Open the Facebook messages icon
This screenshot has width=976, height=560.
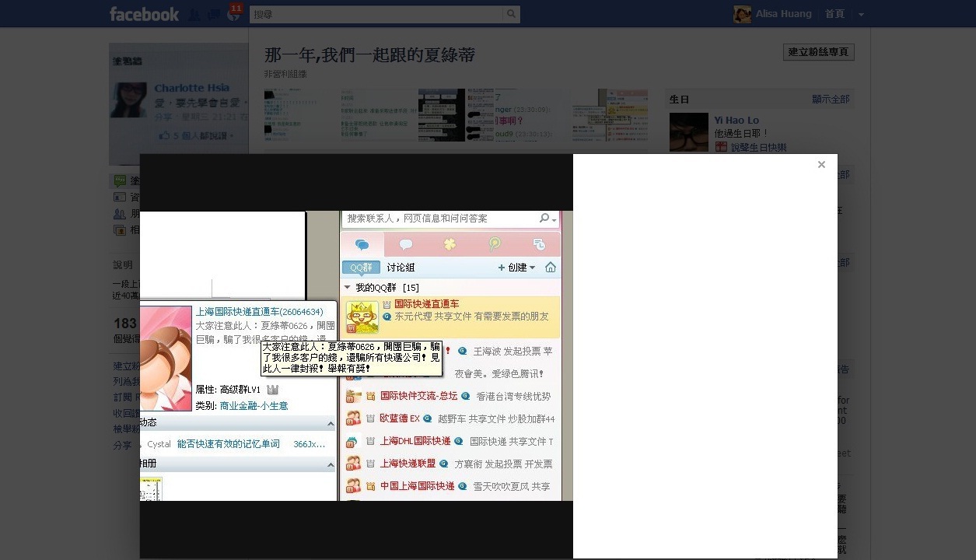(x=212, y=15)
